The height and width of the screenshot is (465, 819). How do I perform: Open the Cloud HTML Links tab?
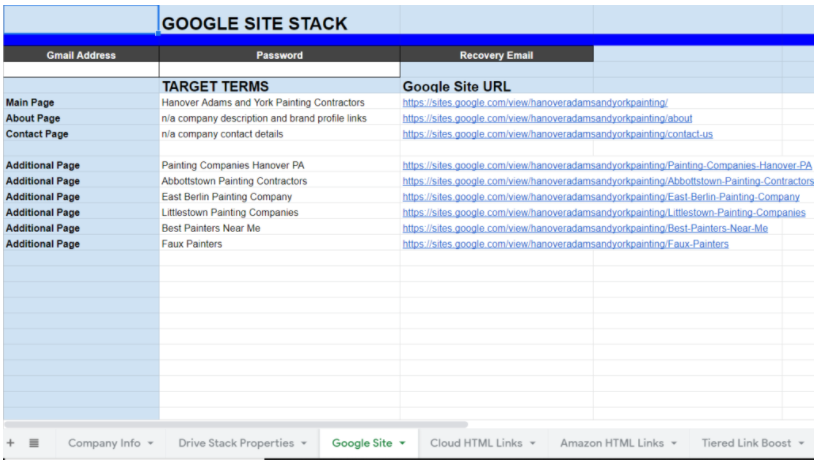pyautogui.click(x=476, y=443)
